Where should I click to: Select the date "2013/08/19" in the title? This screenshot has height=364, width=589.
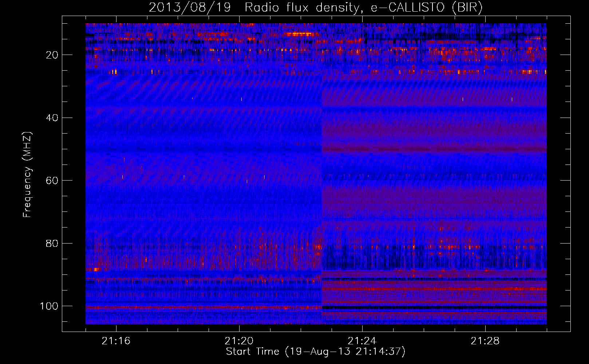click(190, 8)
